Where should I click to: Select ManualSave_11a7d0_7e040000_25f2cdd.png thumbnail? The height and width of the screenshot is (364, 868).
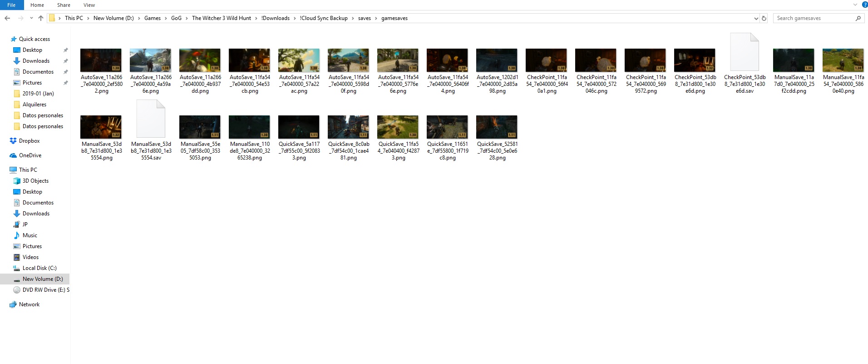(x=794, y=60)
